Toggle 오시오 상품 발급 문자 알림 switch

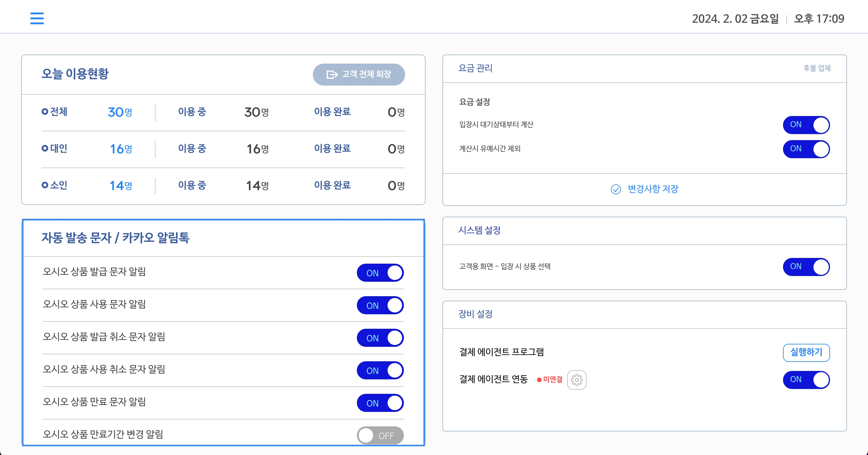pos(380,273)
